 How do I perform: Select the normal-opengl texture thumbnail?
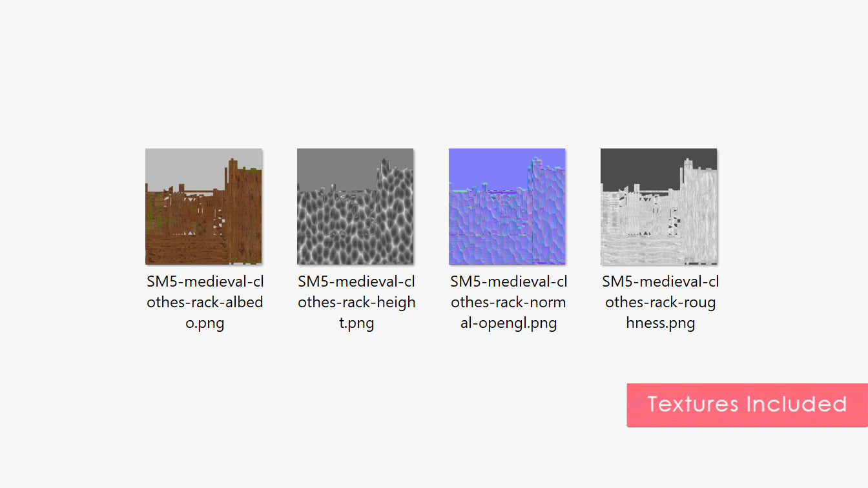tap(507, 207)
